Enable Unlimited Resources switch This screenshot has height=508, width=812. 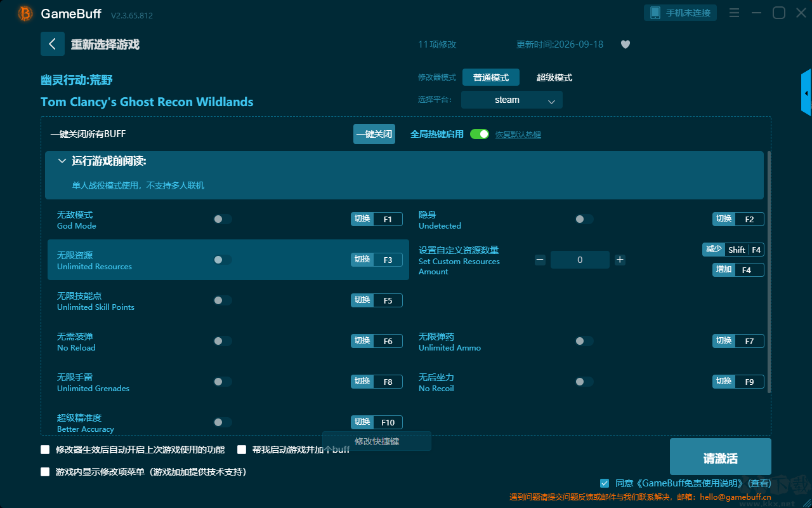coord(223,260)
